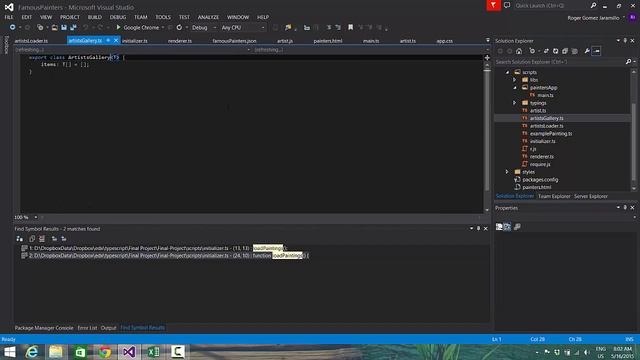The height and width of the screenshot is (360, 640).
Task: Pin the Properties panel
Action: click(x=625, y=208)
